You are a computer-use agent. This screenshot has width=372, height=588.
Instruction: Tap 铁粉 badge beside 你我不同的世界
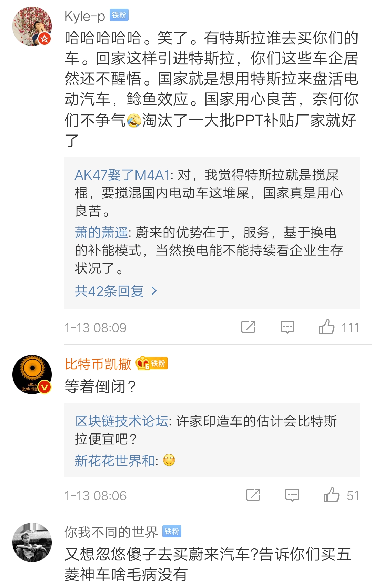click(x=172, y=531)
